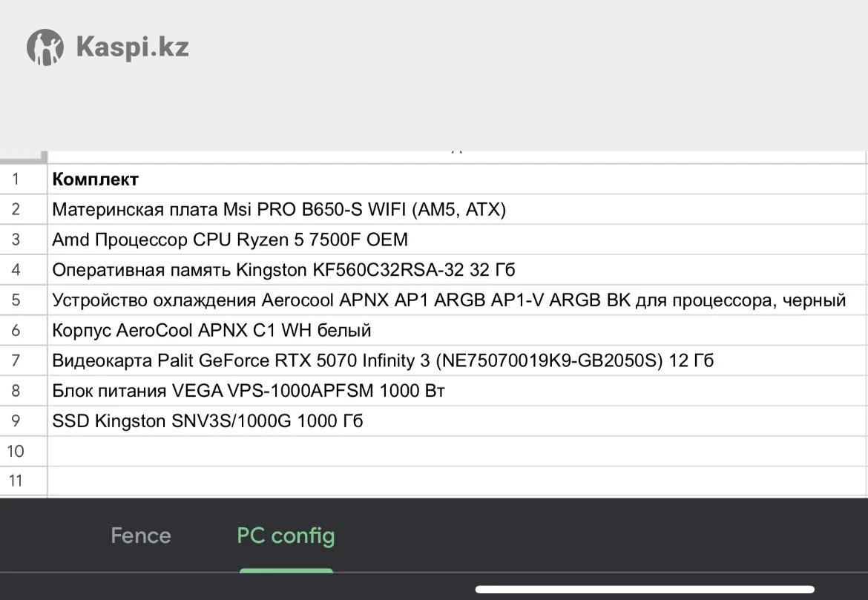This screenshot has height=600, width=868.
Task: Switch to the Fence sheet tab
Action: click(141, 535)
